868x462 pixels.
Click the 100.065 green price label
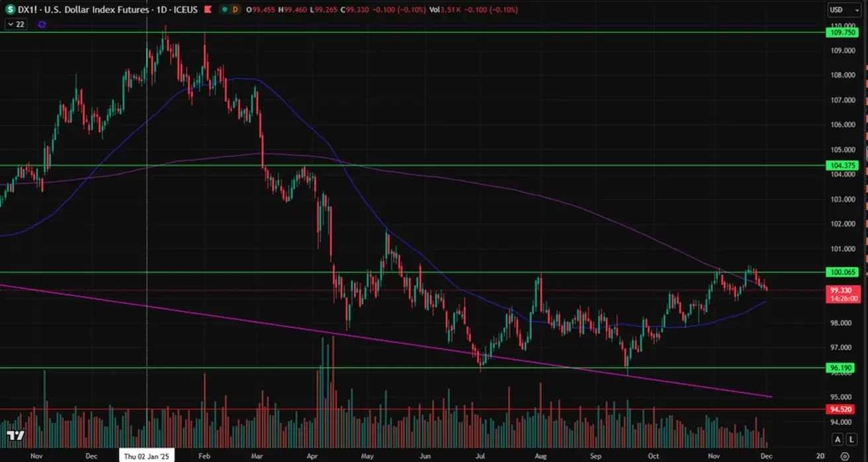point(842,272)
